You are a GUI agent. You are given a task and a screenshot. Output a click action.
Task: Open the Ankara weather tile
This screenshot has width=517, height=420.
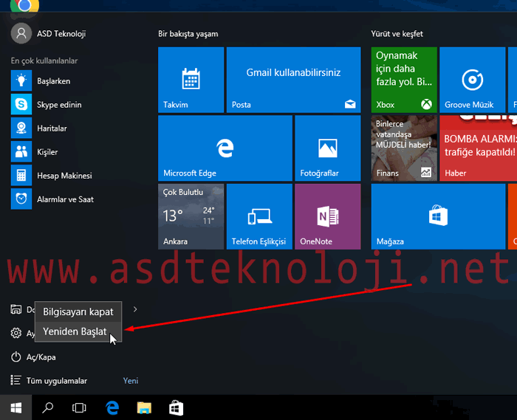(191, 216)
